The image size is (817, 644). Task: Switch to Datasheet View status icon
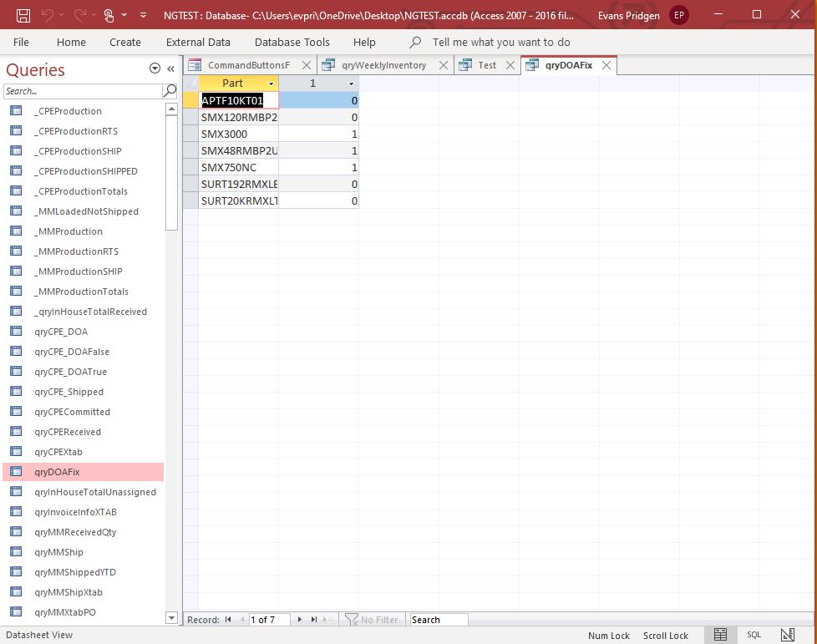coord(720,635)
